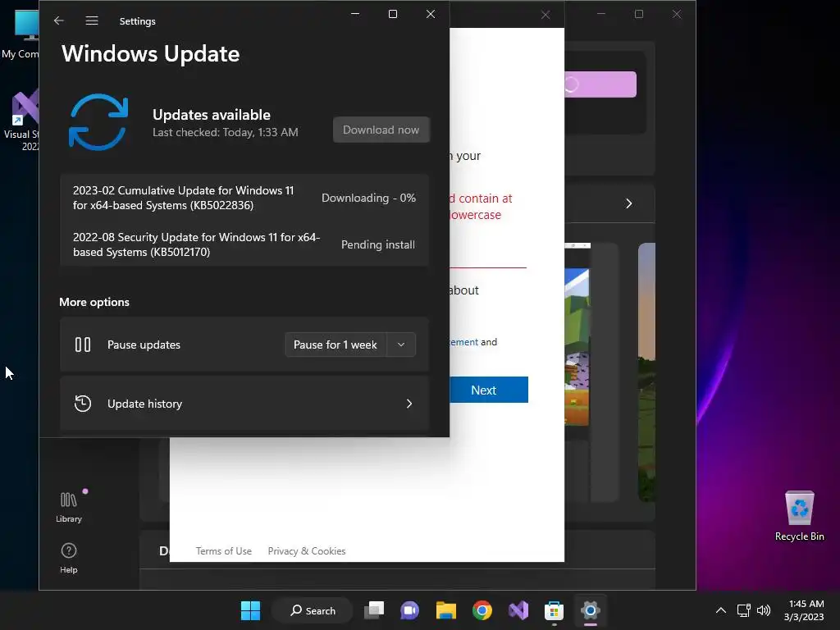The image size is (840, 630).
Task: Select the Visual Studio 2022 desktop shortcut
Action: pos(21,120)
